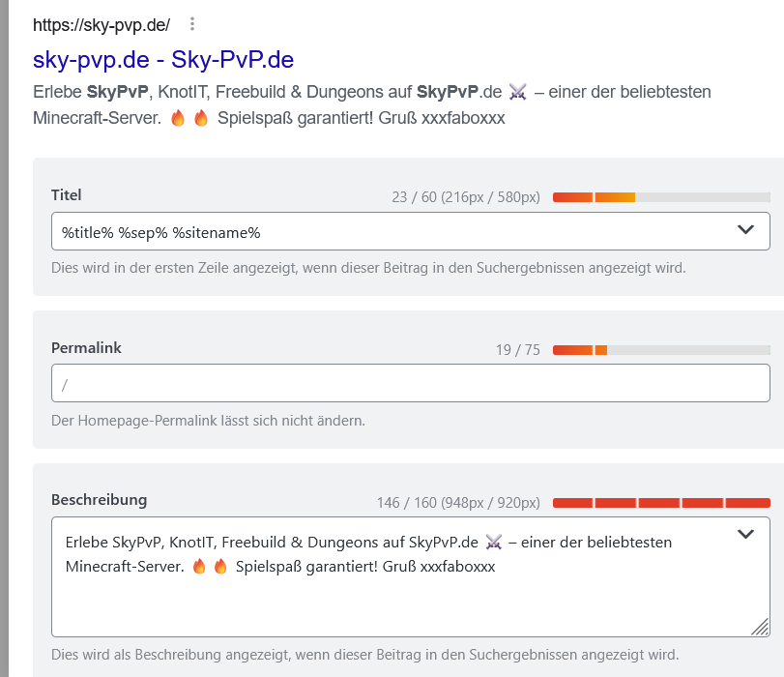Viewport: 784px width, 677px height.
Task: Click the second fire emoji in Beschreibung text
Action: (220, 567)
